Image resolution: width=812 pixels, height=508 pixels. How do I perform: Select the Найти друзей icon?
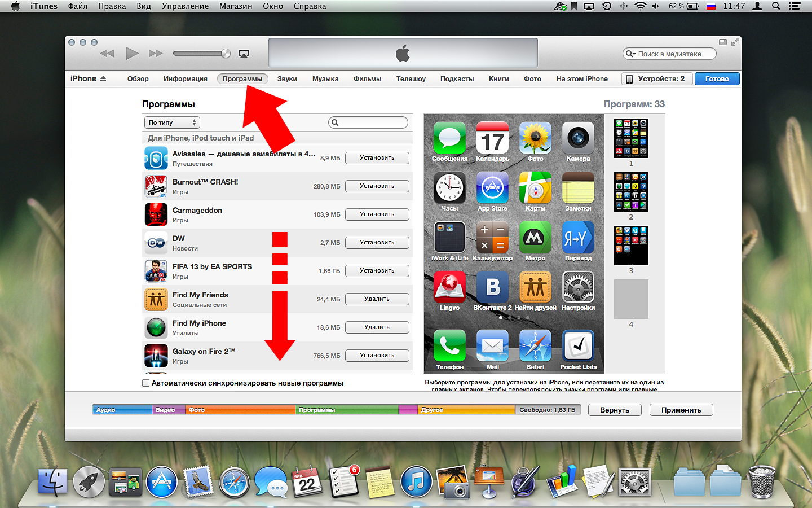(x=535, y=287)
